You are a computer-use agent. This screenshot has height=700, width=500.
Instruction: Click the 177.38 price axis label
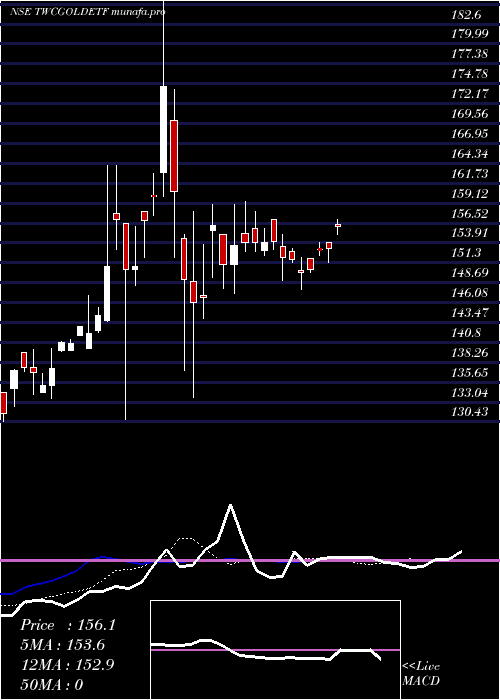pyautogui.click(x=469, y=54)
